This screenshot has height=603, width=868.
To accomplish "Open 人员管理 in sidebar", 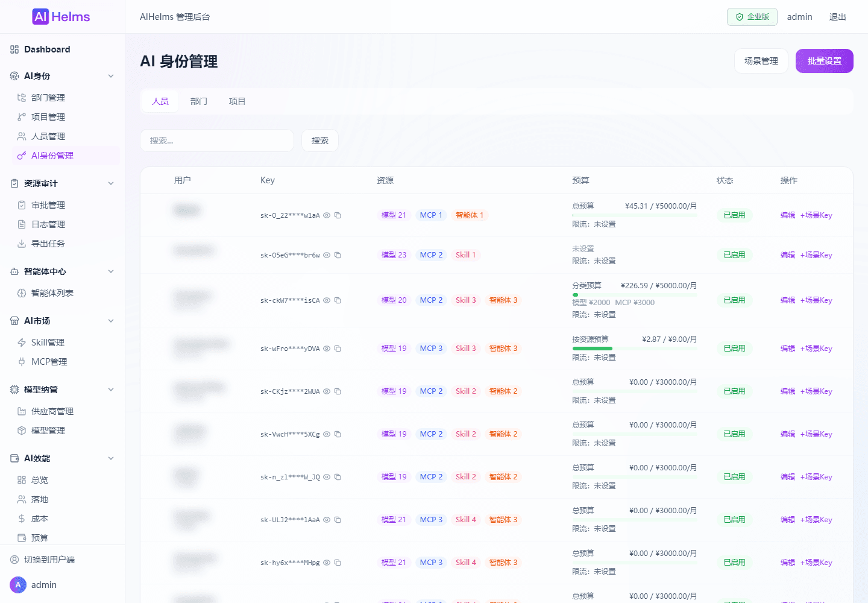I will 66,136.
